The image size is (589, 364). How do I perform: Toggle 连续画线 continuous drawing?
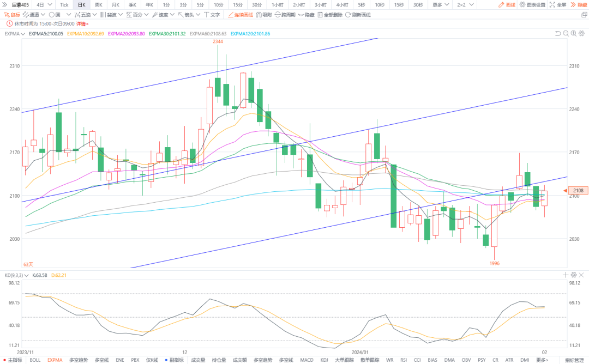[241, 15]
